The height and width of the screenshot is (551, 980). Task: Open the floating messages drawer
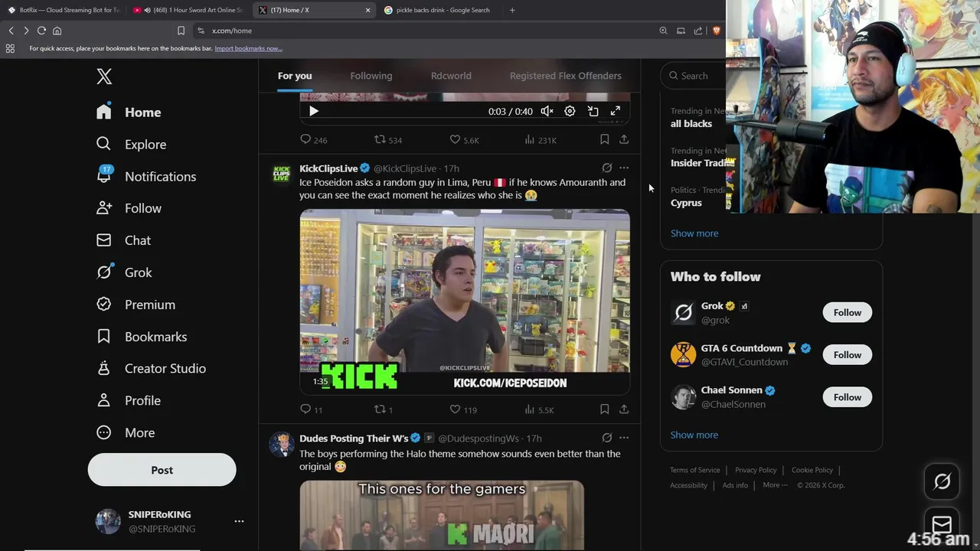click(x=942, y=525)
